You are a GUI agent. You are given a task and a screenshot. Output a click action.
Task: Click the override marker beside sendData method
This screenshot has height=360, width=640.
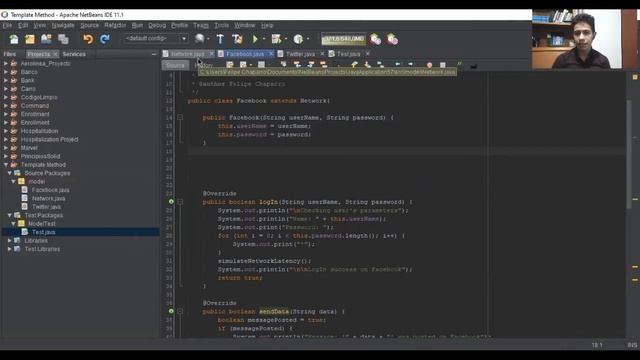(171, 311)
